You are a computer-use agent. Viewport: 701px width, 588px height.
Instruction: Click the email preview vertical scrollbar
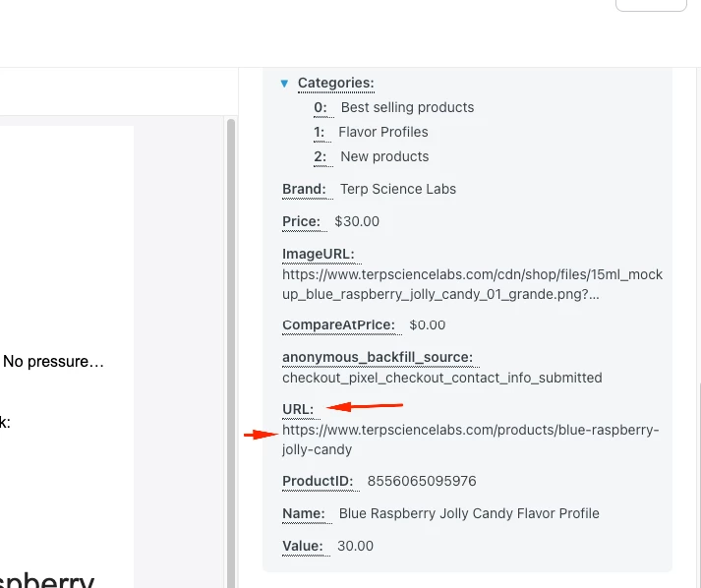pyautogui.click(x=231, y=353)
